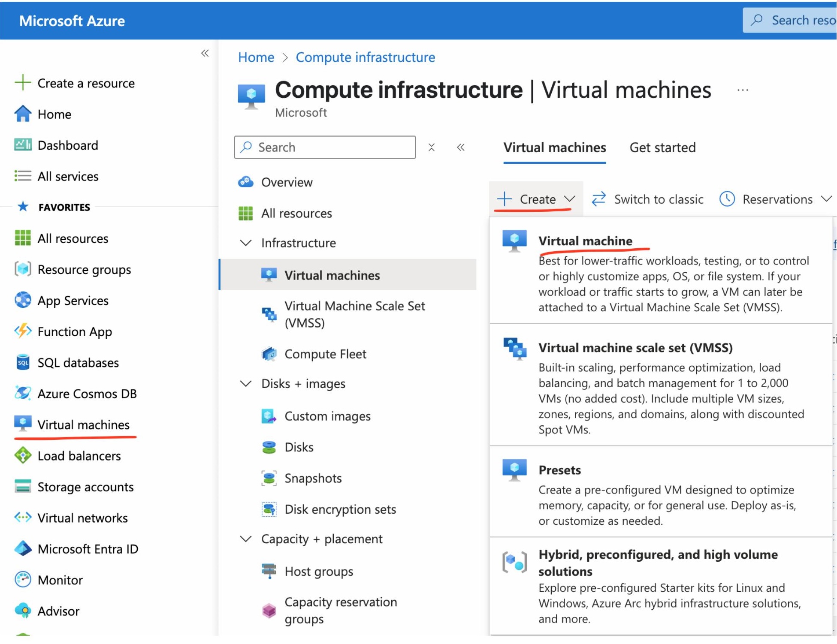Click the Create a resource plus icon

pyautogui.click(x=23, y=82)
